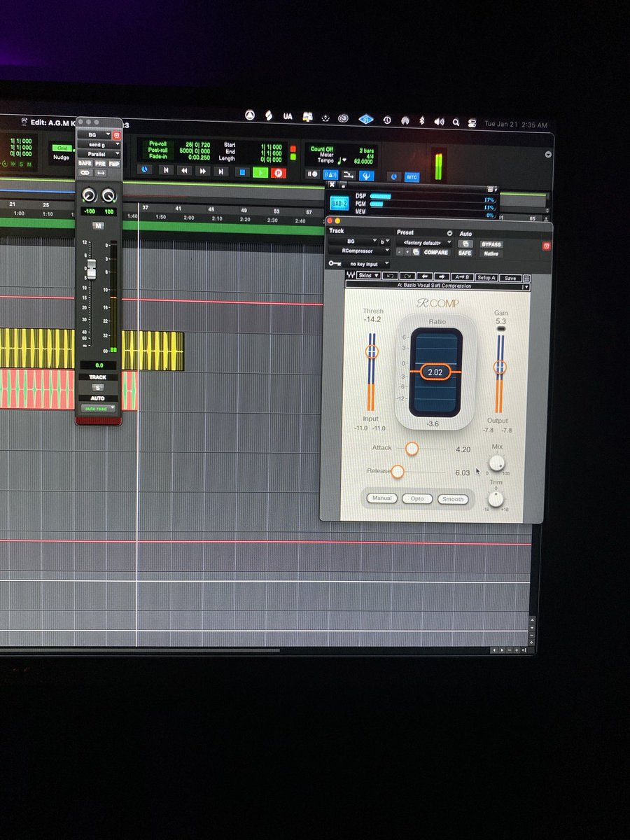Click the blue Stop button
The height and width of the screenshot is (840, 630).
pos(242,171)
